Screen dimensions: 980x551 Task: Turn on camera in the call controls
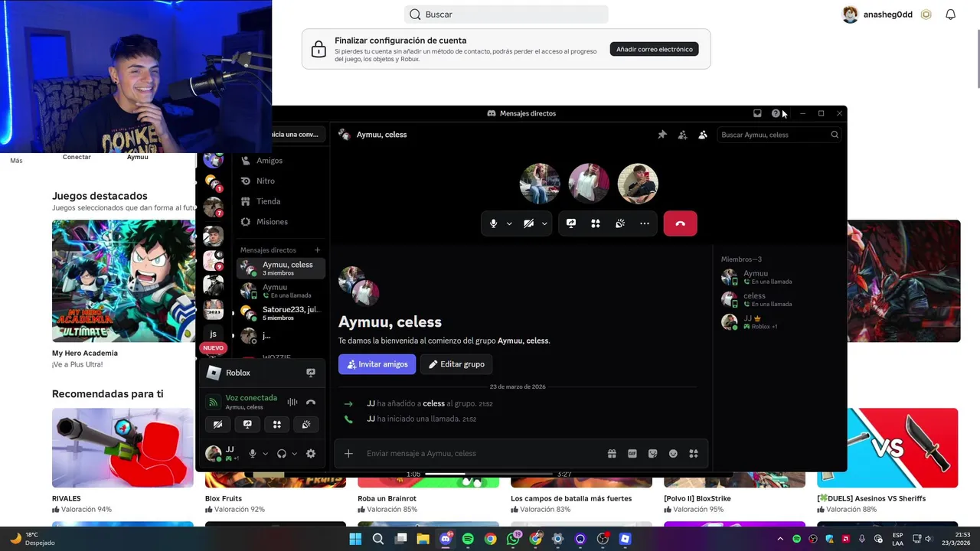click(x=528, y=223)
